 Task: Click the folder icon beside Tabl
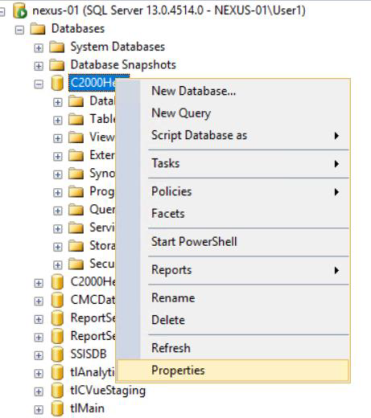76,119
